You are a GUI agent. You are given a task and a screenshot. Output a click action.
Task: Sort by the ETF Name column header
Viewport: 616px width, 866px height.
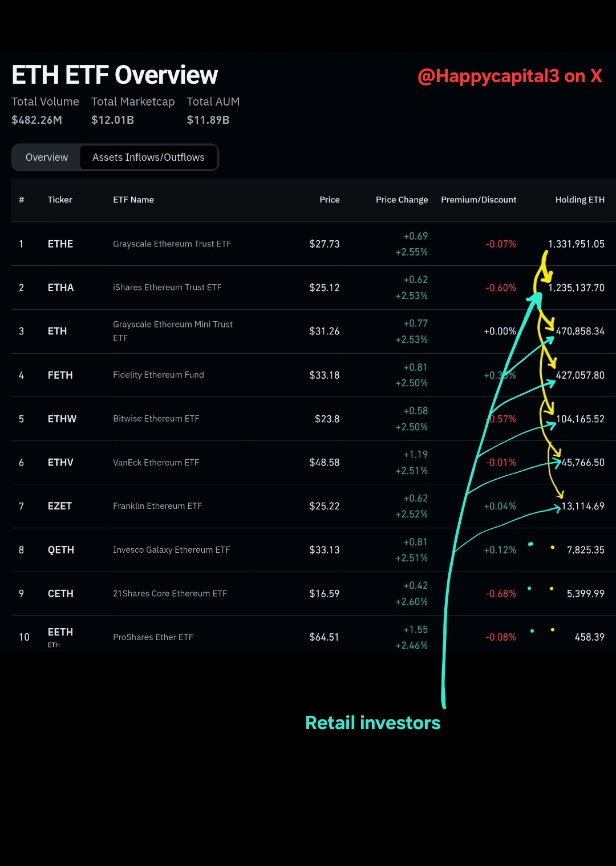(x=133, y=200)
